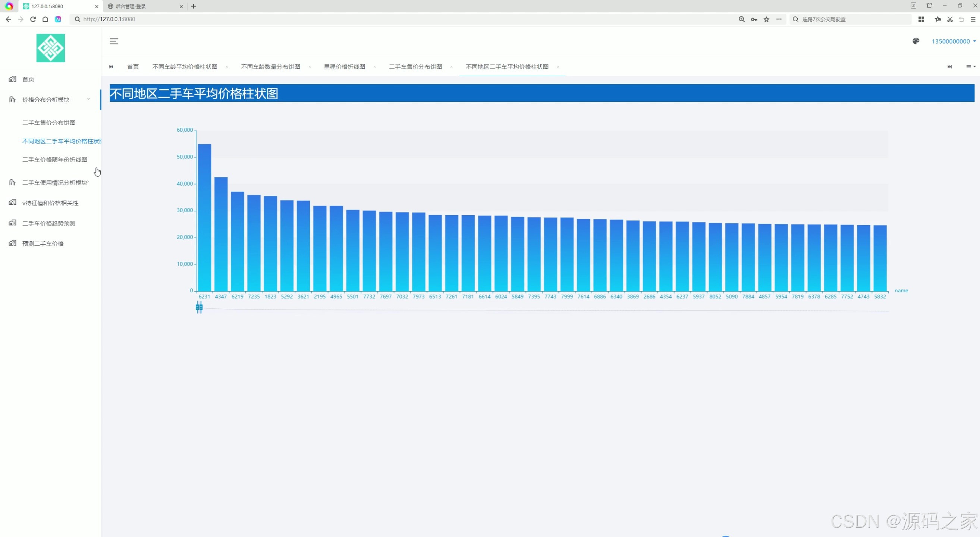
Task: Open the tab options list dropdown
Action: click(x=970, y=66)
